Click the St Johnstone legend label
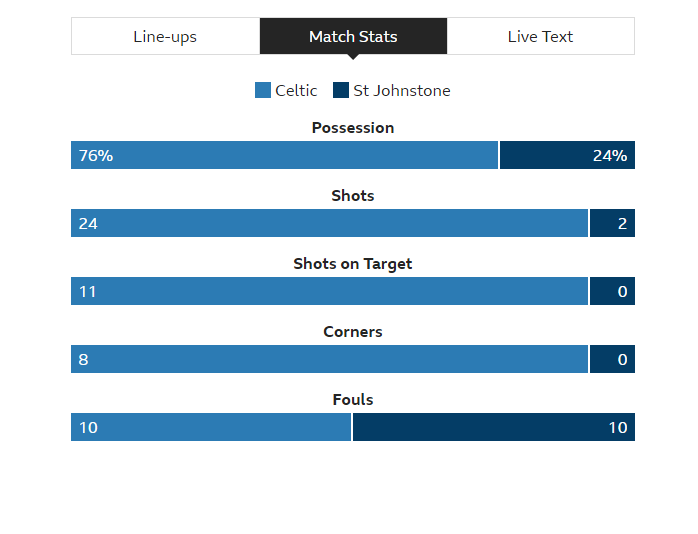This screenshot has height=534, width=698. (x=402, y=91)
